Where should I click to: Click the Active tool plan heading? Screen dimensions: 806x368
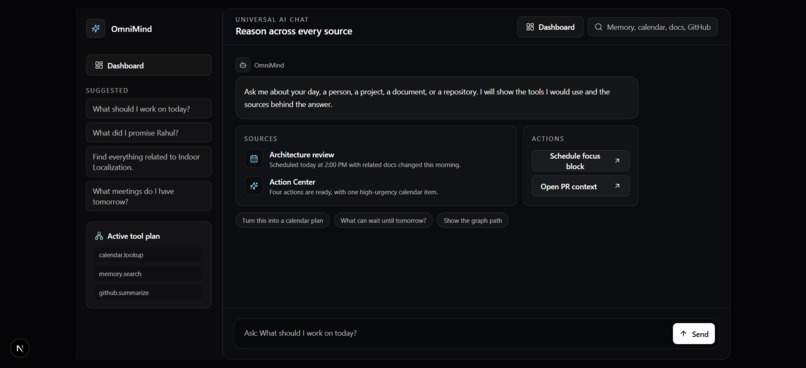tap(134, 236)
